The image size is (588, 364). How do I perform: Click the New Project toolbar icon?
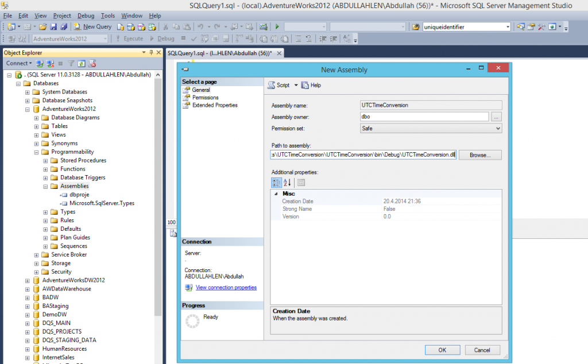coord(11,26)
